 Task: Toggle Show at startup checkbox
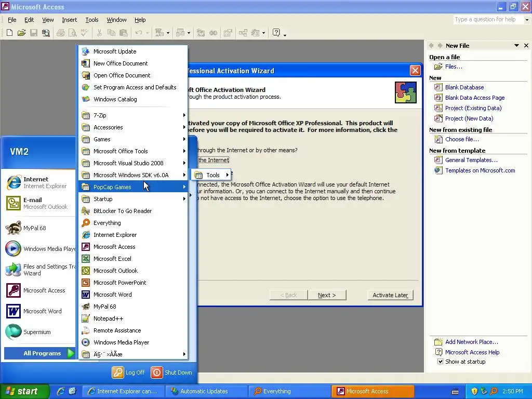coord(440,362)
